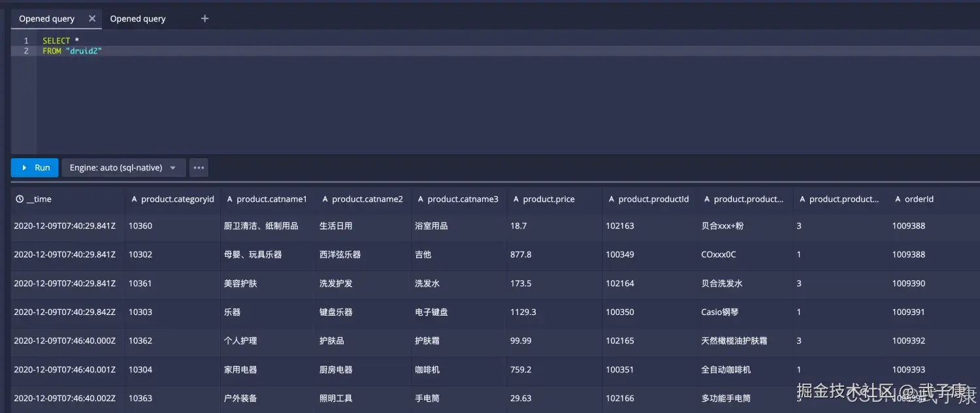
Task: Click the A icon on product.catname3 header
Action: (x=420, y=199)
